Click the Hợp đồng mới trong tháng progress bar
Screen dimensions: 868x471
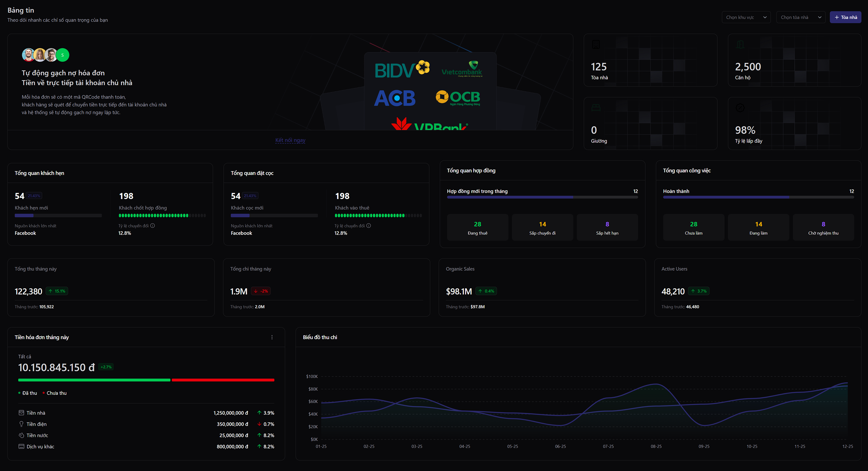[542, 197]
